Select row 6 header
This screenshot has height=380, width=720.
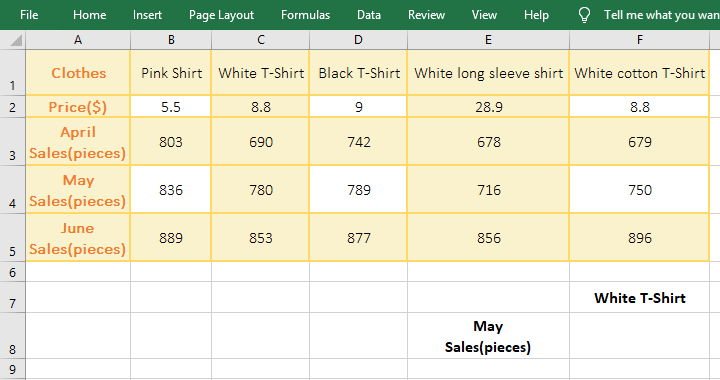tap(13, 272)
